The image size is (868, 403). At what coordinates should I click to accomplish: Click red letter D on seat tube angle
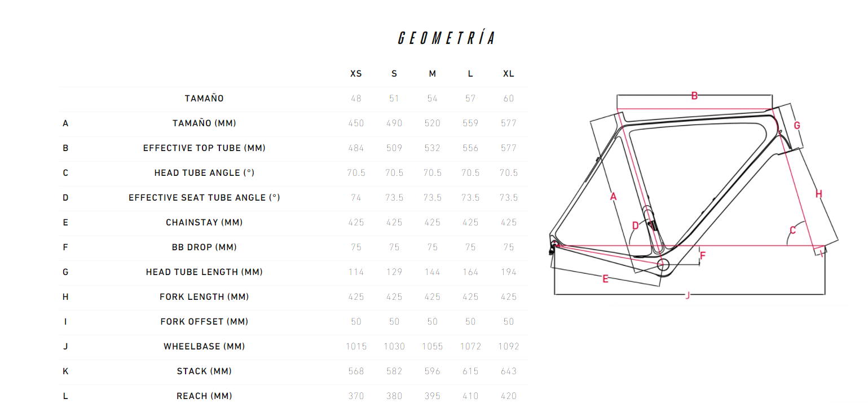tap(635, 226)
